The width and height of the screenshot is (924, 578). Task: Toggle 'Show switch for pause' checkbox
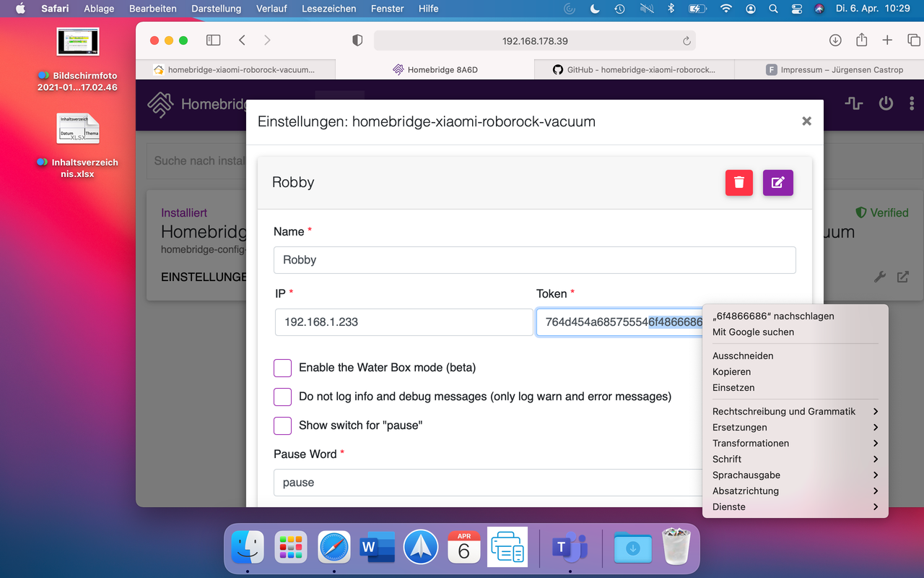[282, 426]
